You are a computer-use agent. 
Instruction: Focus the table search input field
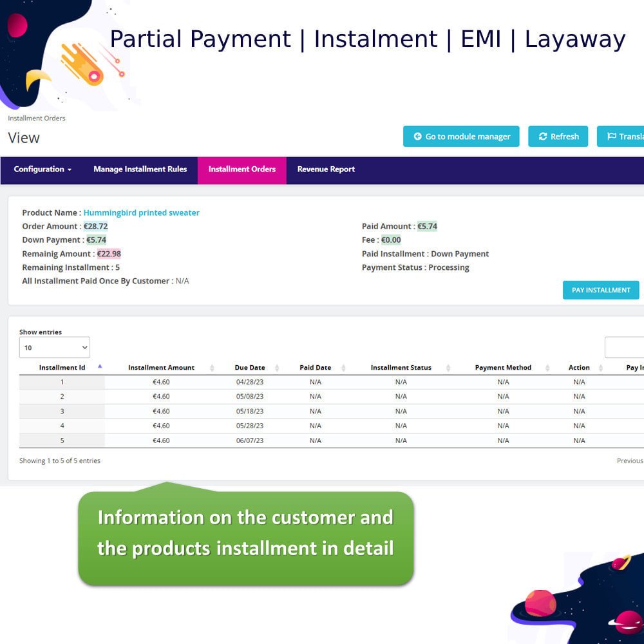pyautogui.click(x=624, y=348)
